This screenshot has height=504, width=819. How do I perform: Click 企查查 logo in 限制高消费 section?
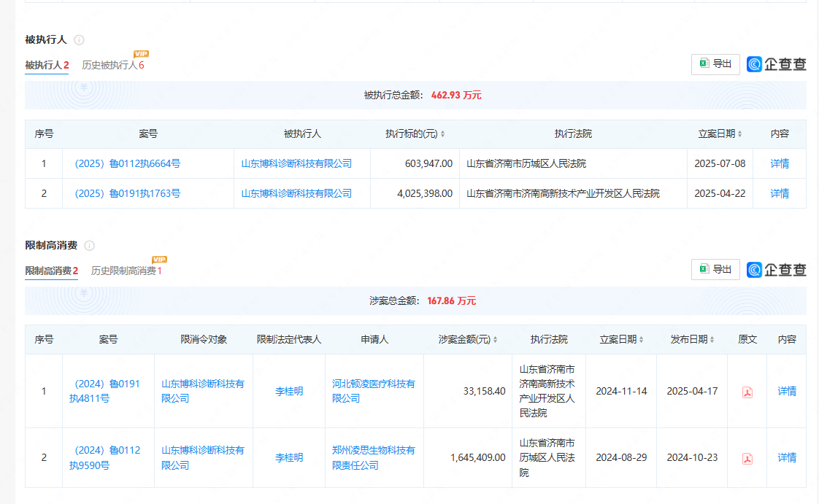[x=777, y=269]
